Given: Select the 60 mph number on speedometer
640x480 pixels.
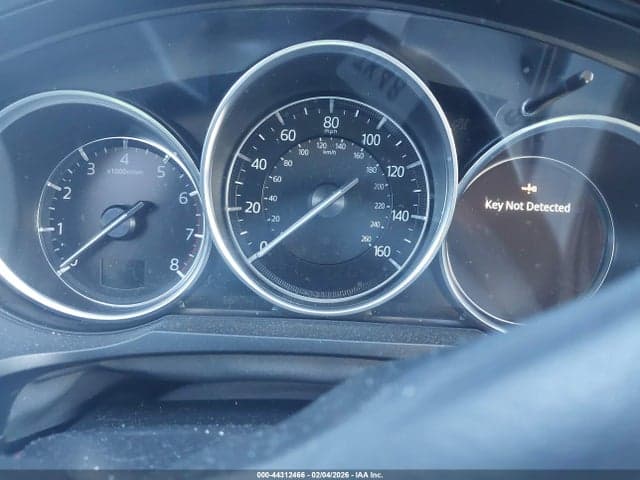Looking at the screenshot, I should pos(288,135).
